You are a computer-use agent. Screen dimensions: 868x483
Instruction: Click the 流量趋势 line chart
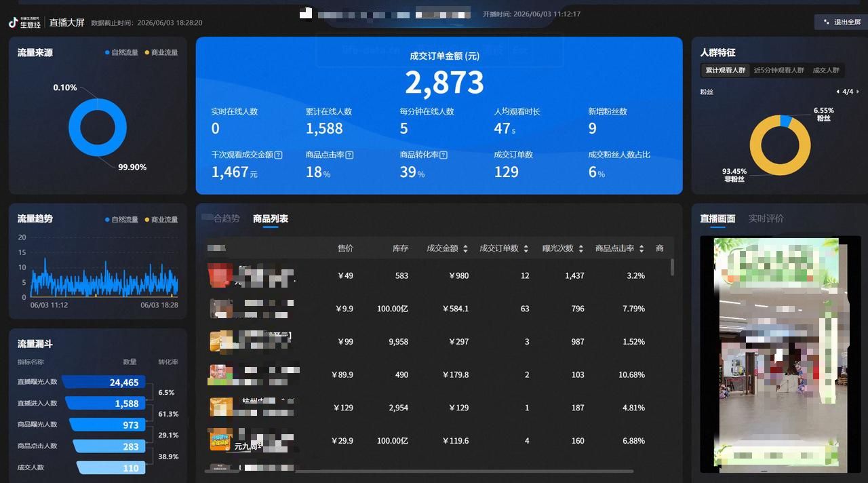pos(104,276)
